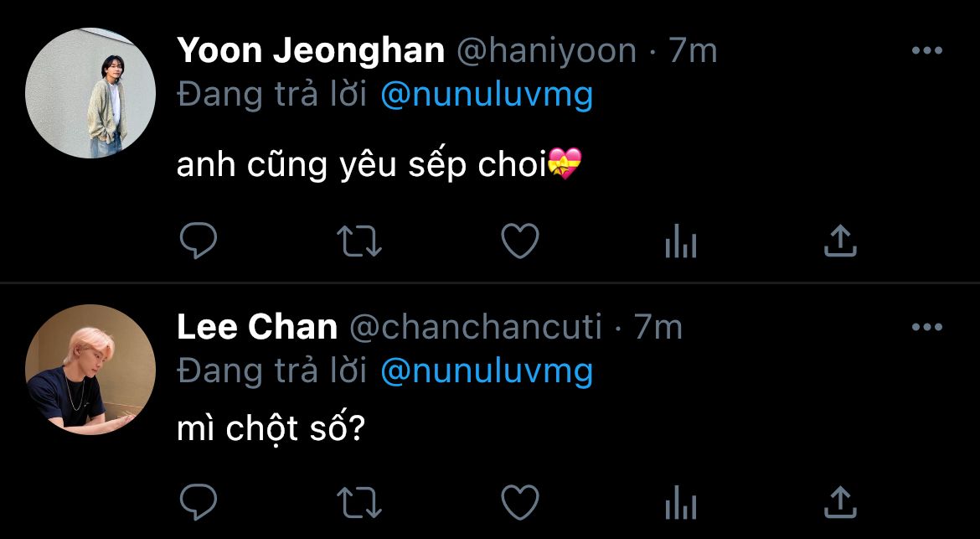Open more options for Lee Chan's tweet
The width and height of the screenshot is (980, 539).
[x=926, y=327]
